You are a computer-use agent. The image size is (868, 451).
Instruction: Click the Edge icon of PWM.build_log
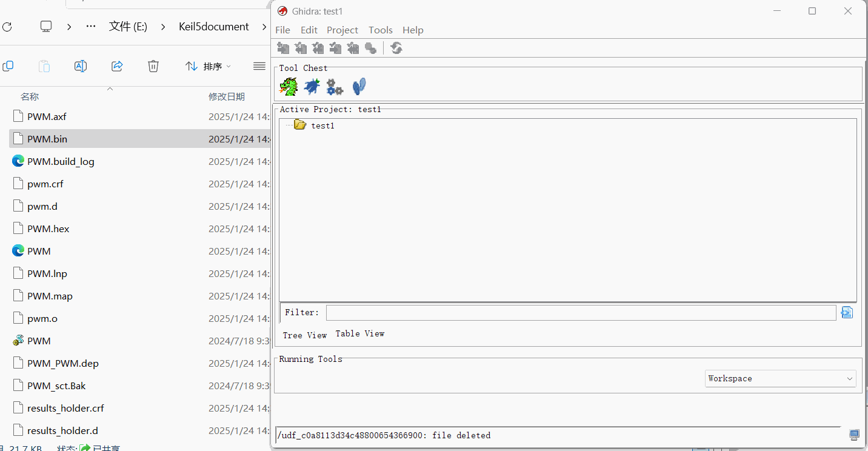point(18,161)
